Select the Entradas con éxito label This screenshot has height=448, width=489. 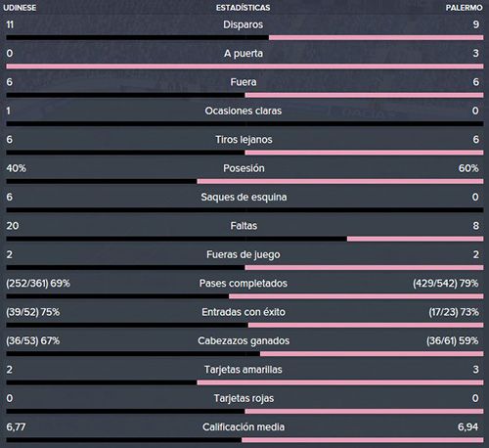[x=244, y=312]
